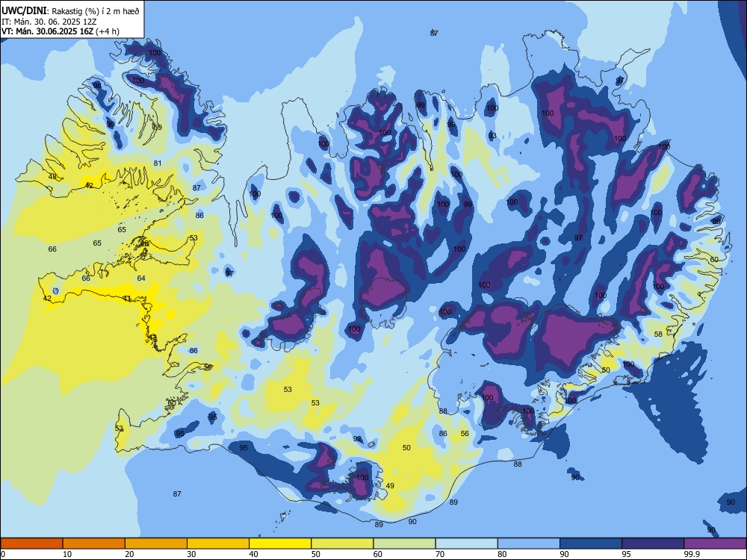
Task: Click the map humidity value '93'
Action: [492, 136]
